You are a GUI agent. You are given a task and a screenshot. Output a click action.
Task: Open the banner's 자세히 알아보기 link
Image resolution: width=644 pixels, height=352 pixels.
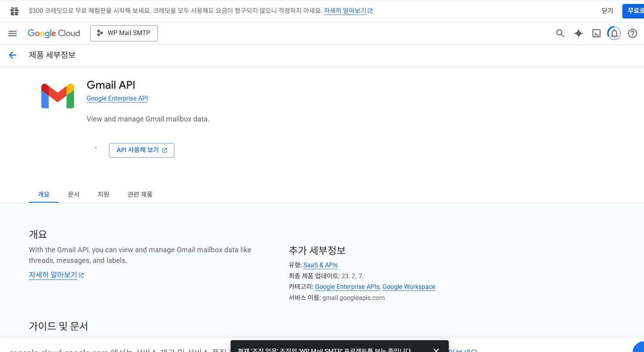pos(348,11)
